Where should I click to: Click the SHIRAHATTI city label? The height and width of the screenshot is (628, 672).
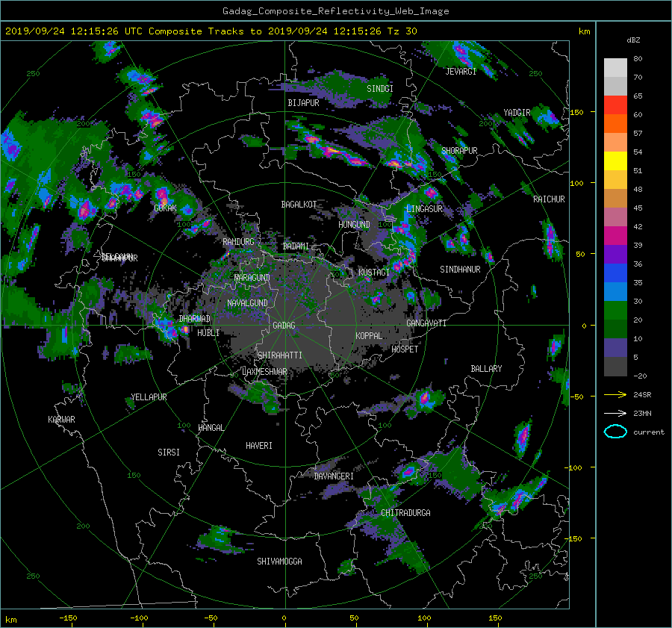click(x=280, y=355)
